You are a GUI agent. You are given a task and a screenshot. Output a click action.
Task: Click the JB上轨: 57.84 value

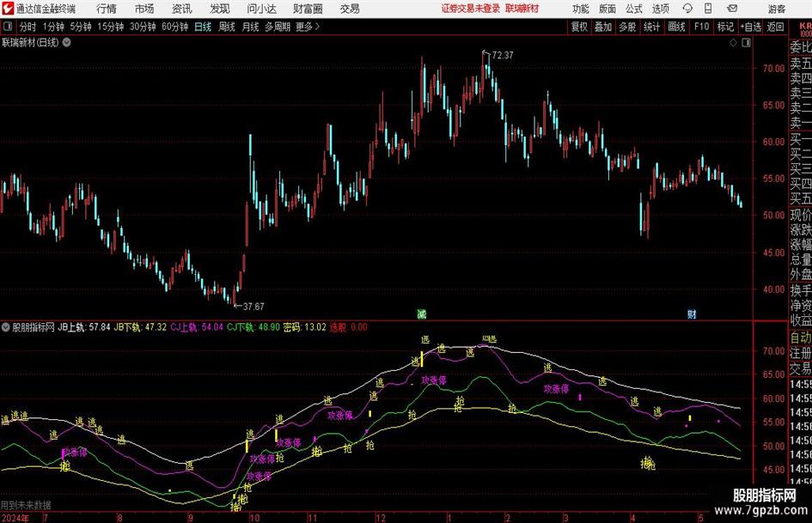click(x=83, y=327)
